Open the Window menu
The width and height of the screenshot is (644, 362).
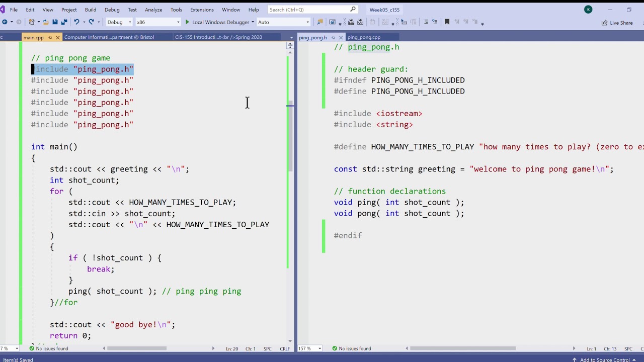coord(231,10)
